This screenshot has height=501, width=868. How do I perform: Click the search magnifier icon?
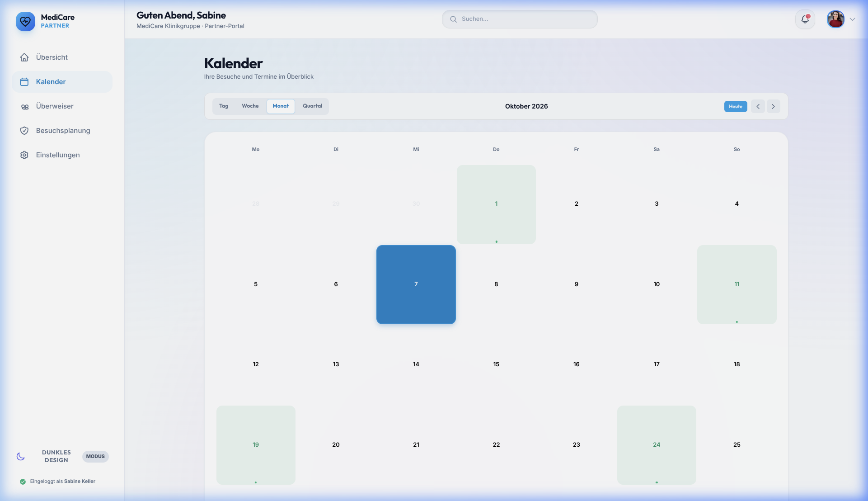click(x=453, y=19)
